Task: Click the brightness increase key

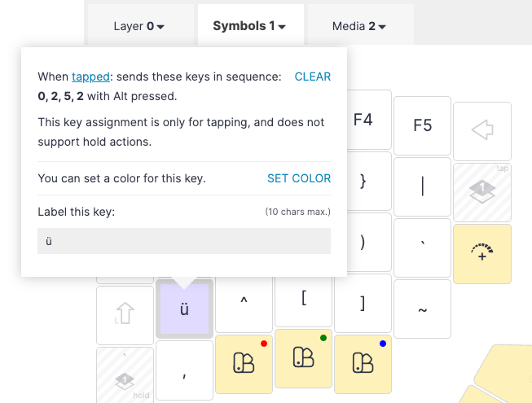Action: coord(482,253)
